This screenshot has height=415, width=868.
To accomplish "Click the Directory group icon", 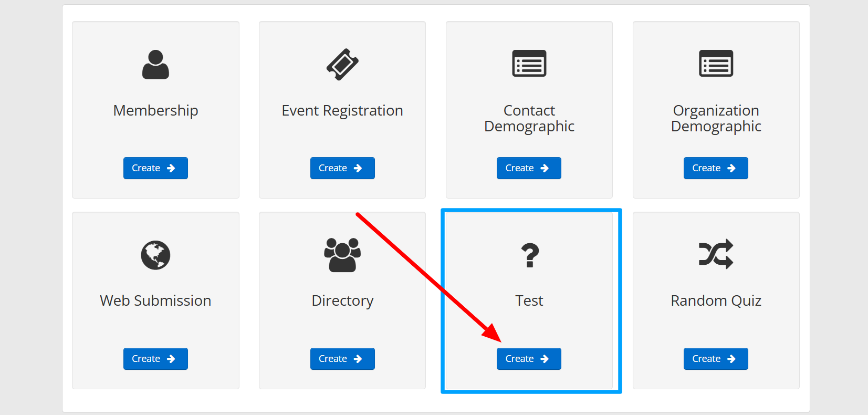I will [342, 255].
